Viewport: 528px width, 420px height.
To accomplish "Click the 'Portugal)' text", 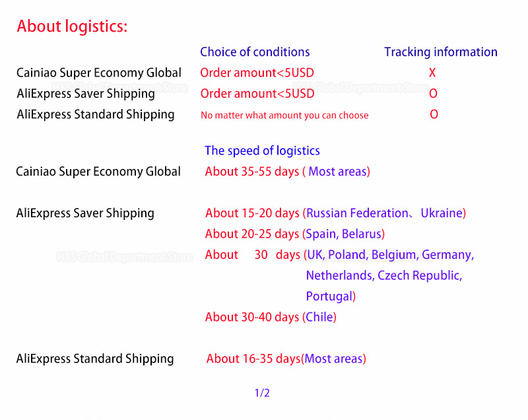I will coord(331,297).
